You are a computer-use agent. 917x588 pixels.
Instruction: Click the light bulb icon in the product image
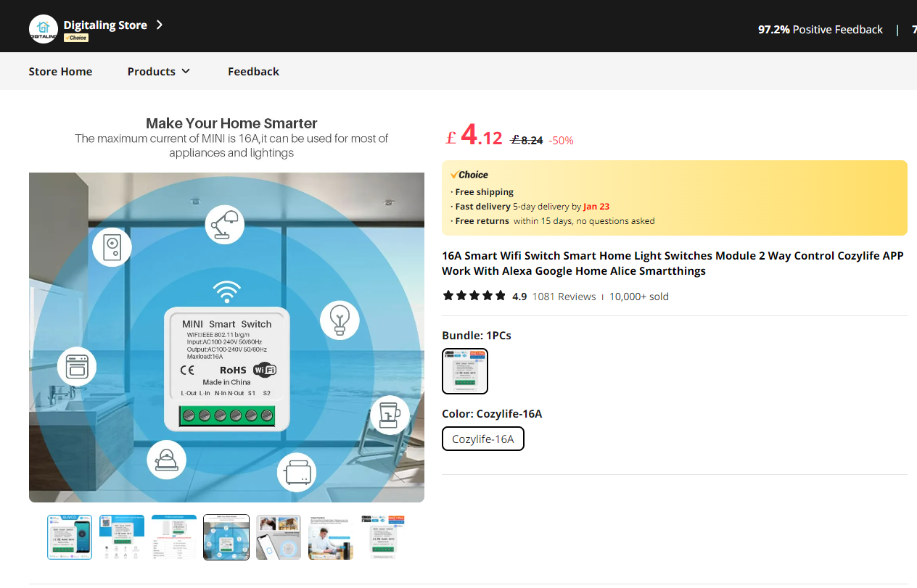[340, 320]
